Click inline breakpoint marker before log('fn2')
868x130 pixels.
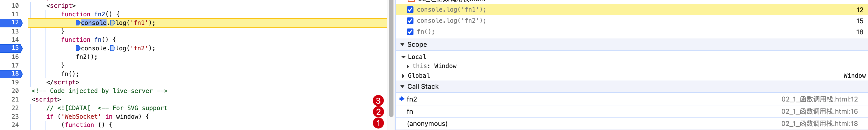113,48
